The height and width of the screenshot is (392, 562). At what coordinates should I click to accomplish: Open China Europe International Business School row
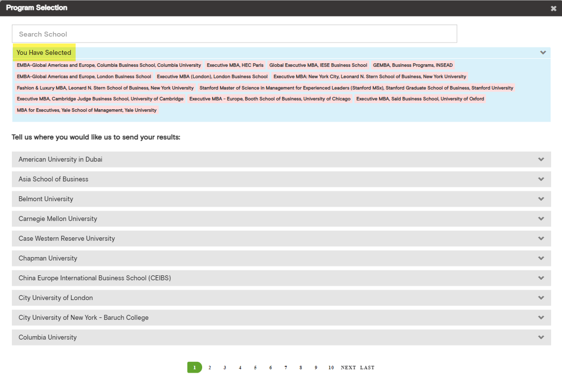point(281,278)
